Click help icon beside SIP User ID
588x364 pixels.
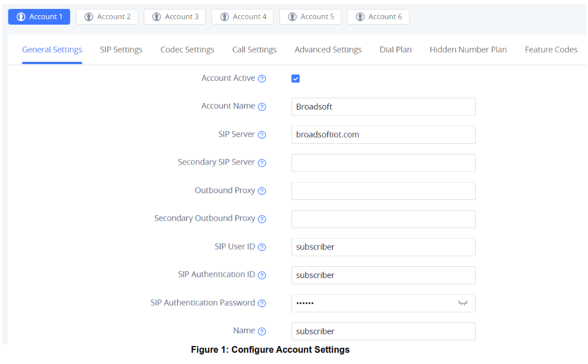point(262,247)
